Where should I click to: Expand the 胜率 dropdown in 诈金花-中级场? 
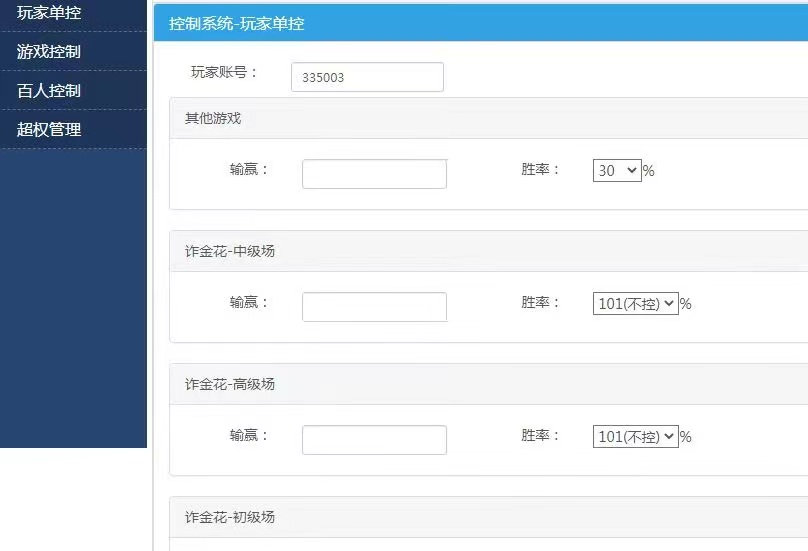click(x=635, y=303)
